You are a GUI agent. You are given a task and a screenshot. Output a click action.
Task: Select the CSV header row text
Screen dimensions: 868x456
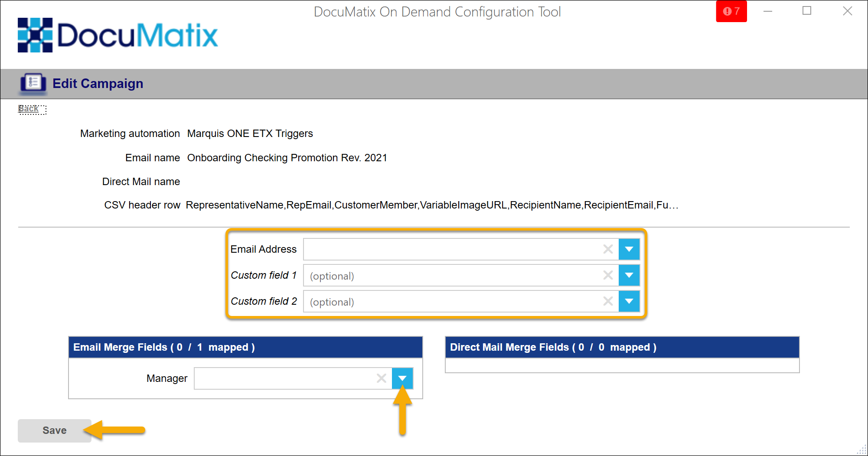coord(432,205)
